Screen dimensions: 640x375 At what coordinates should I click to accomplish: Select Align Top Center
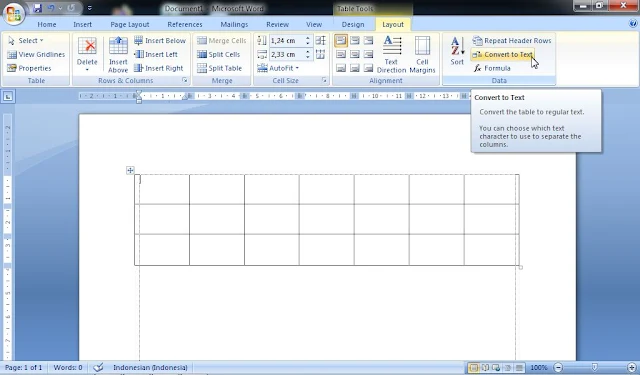(355, 40)
